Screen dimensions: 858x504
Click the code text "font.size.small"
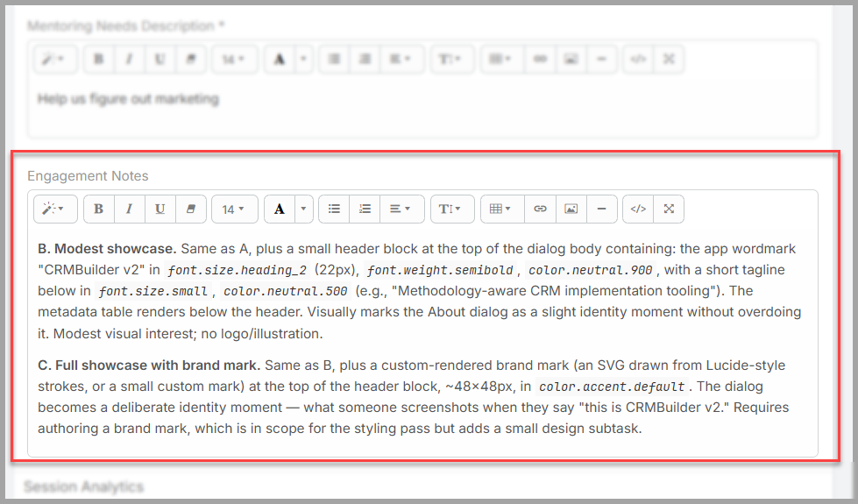click(152, 292)
